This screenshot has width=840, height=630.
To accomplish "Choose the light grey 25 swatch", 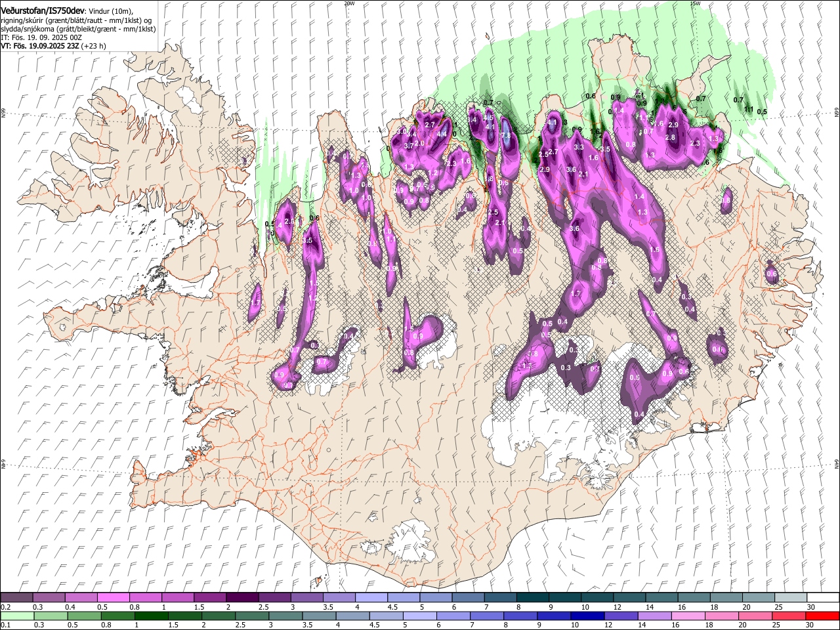I will tap(791, 597).
